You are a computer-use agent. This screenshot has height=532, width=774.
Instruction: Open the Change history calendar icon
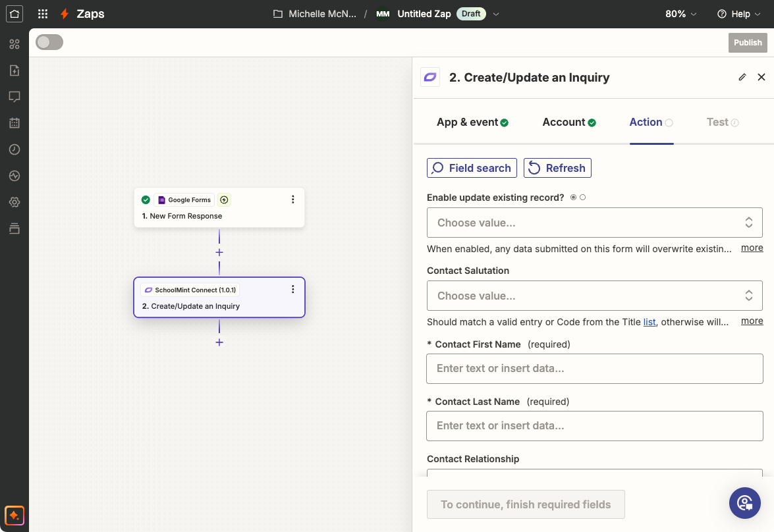click(14, 123)
